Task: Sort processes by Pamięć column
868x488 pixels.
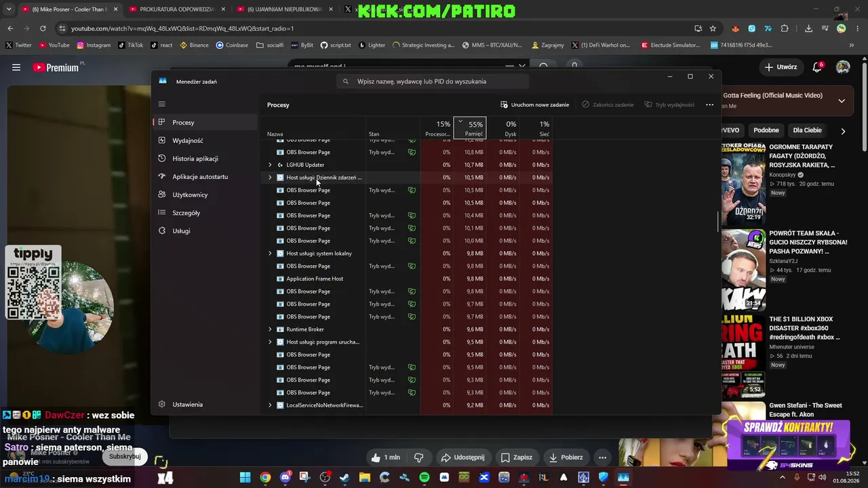Action: (470, 127)
